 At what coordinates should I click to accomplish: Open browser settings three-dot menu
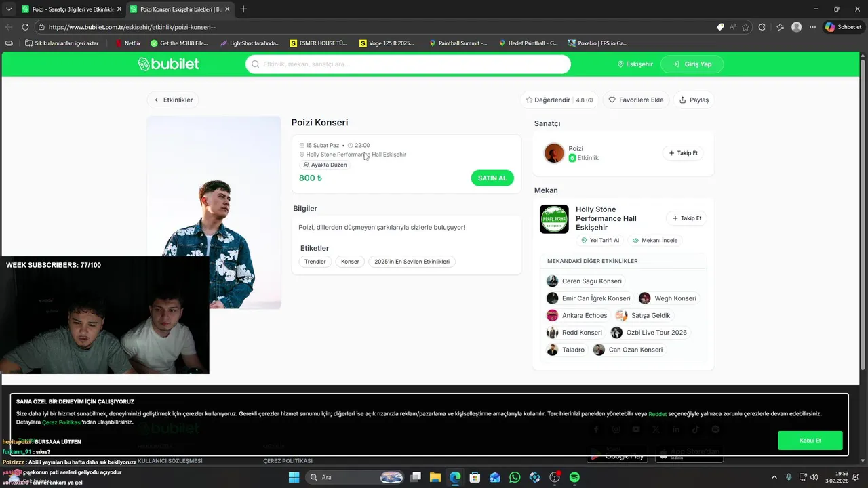pos(812,27)
